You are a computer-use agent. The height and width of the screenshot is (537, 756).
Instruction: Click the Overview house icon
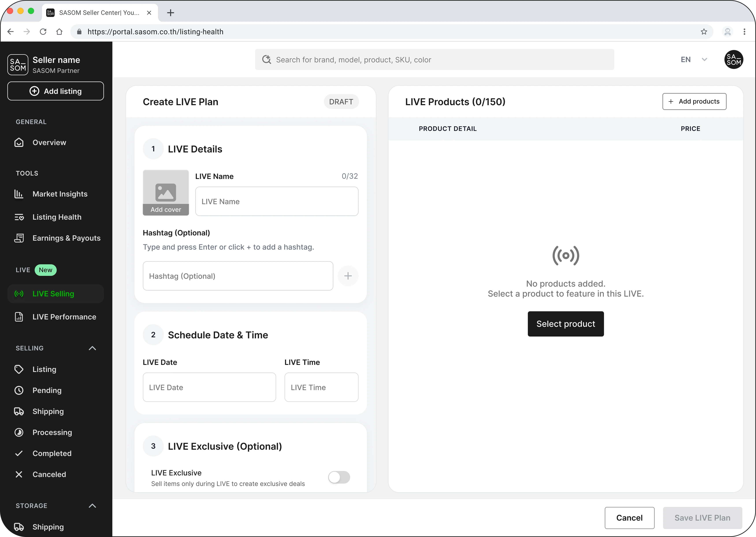click(x=19, y=142)
